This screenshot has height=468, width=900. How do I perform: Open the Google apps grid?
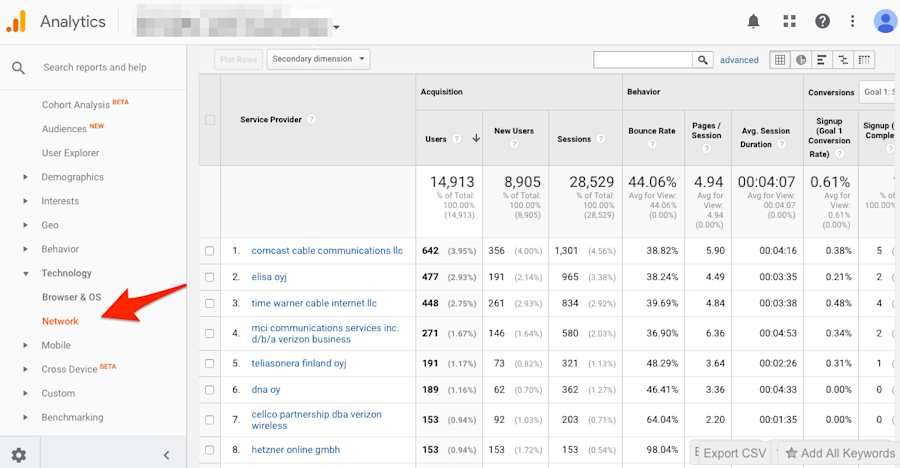(789, 22)
